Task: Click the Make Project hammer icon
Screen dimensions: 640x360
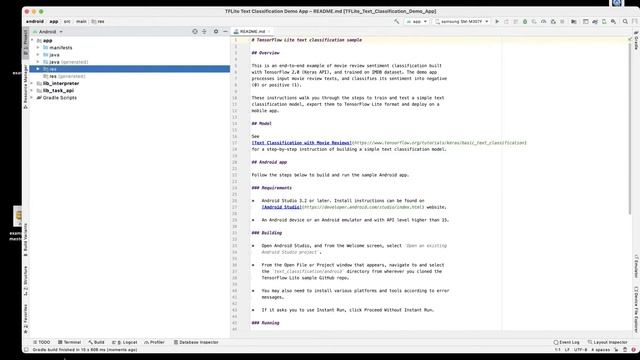Action: coord(396,22)
